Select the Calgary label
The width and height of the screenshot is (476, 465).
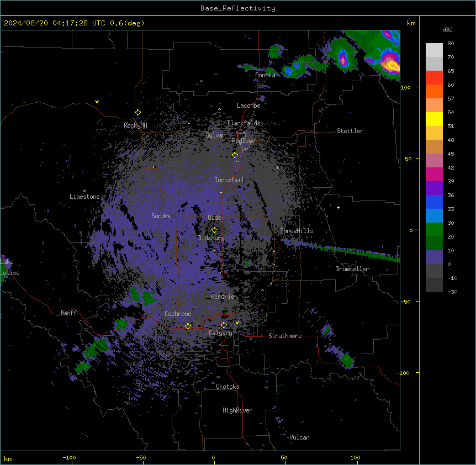220,333
